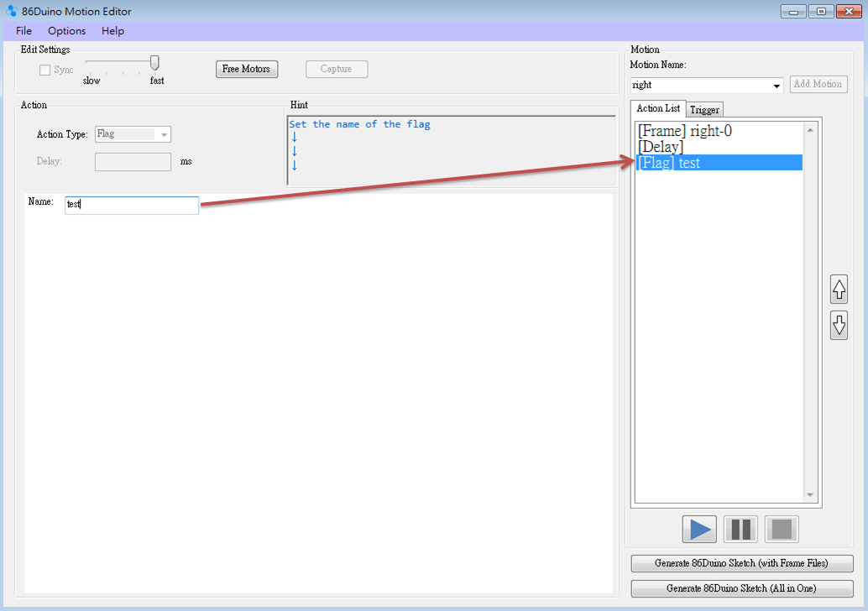Switch to the Trigger tab
Screen dimensions: 868x611
pyautogui.click(x=704, y=110)
